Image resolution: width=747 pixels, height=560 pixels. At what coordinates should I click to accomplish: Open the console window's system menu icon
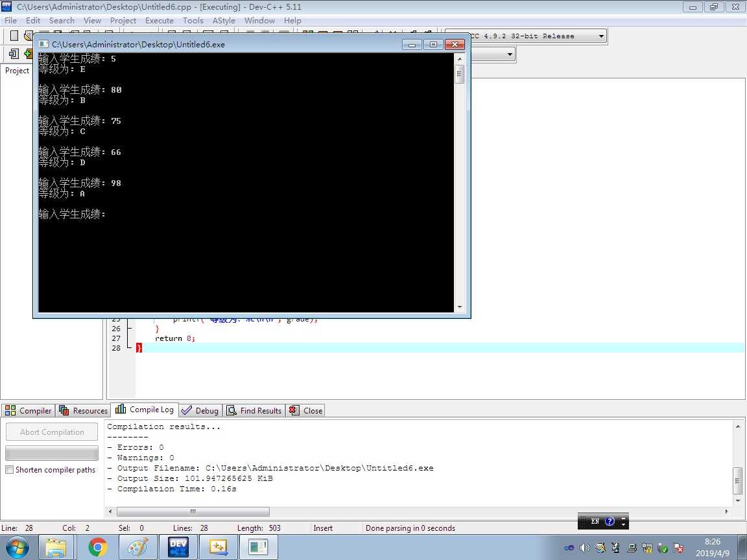tap(43, 44)
